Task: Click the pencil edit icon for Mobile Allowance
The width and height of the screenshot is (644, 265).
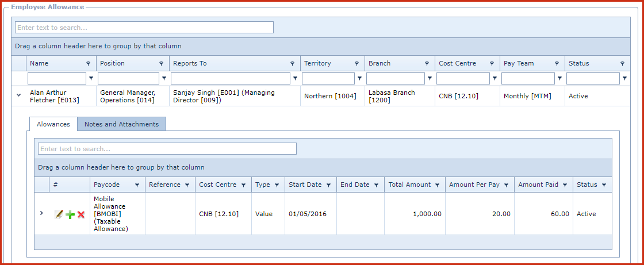Action: 59,214
